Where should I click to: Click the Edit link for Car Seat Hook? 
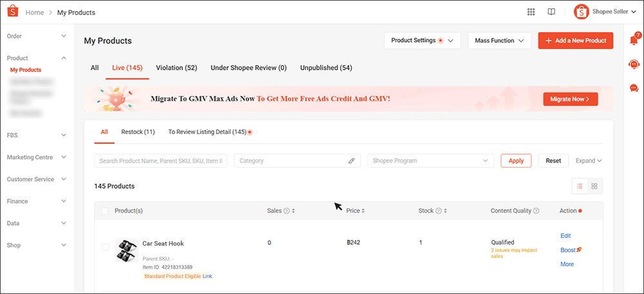(565, 235)
